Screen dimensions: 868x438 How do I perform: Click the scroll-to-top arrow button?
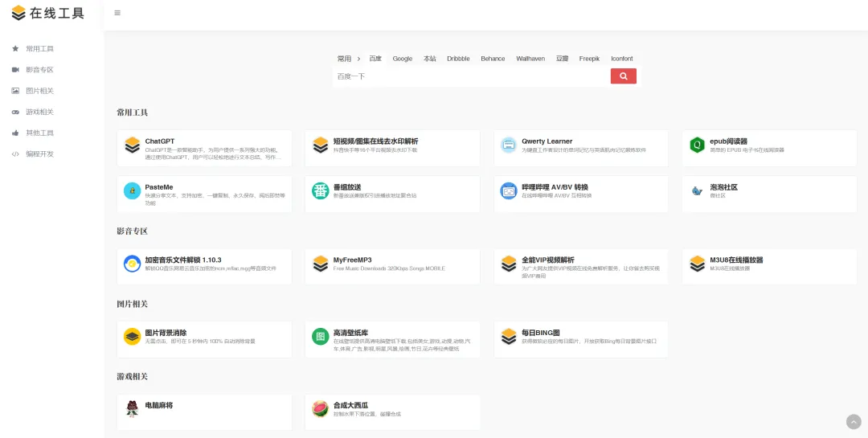(x=854, y=421)
